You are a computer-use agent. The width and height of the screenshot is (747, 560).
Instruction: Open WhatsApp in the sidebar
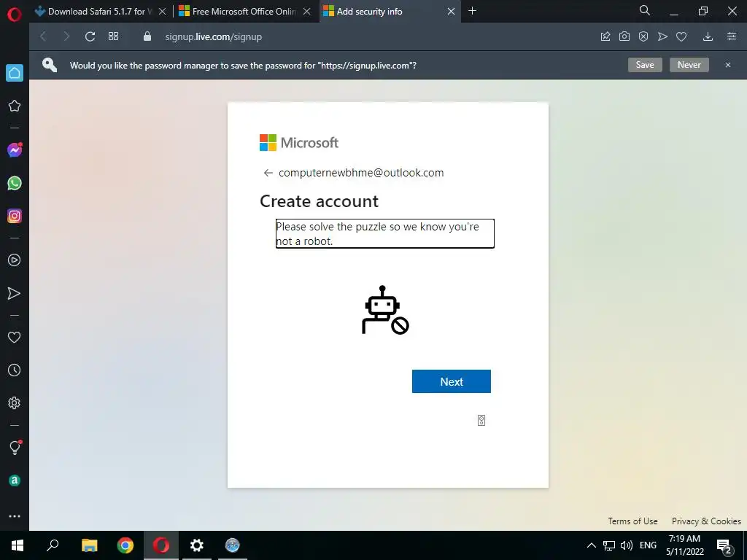15,183
